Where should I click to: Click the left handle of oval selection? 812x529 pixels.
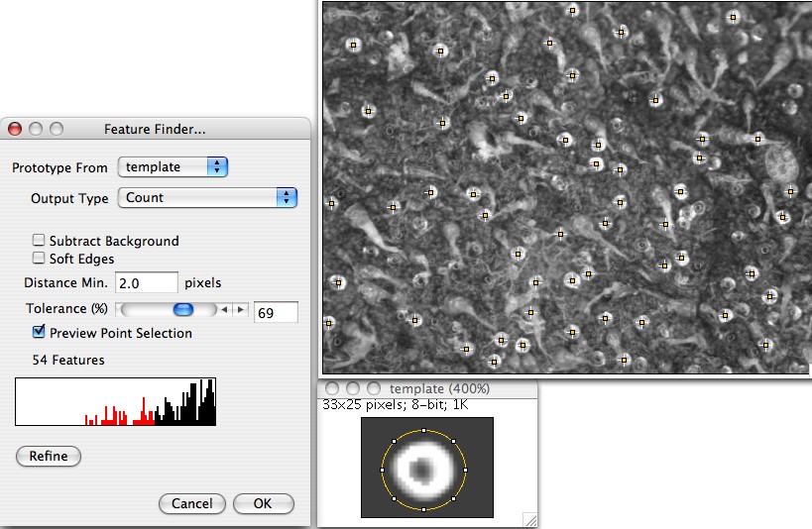383,470
